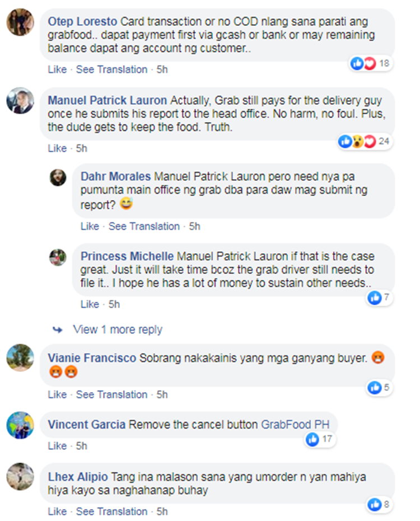Open the reaction count on Vincent Garcia's comment
The image size is (420, 521).
[x=320, y=439]
